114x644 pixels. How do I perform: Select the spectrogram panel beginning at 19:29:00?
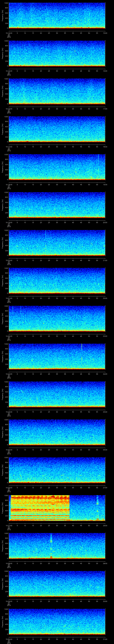(x=57, y=584)
